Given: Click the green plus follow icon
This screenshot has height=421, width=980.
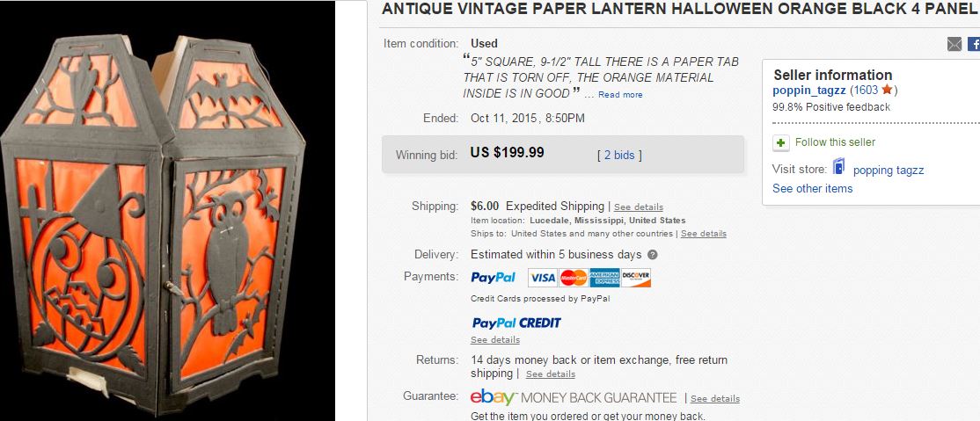Looking at the screenshot, I should point(780,142).
